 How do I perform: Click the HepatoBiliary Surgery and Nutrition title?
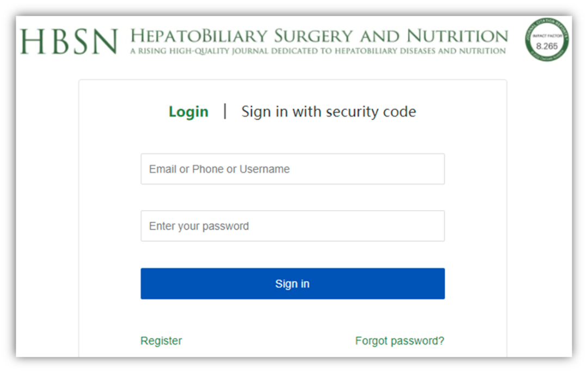click(319, 36)
